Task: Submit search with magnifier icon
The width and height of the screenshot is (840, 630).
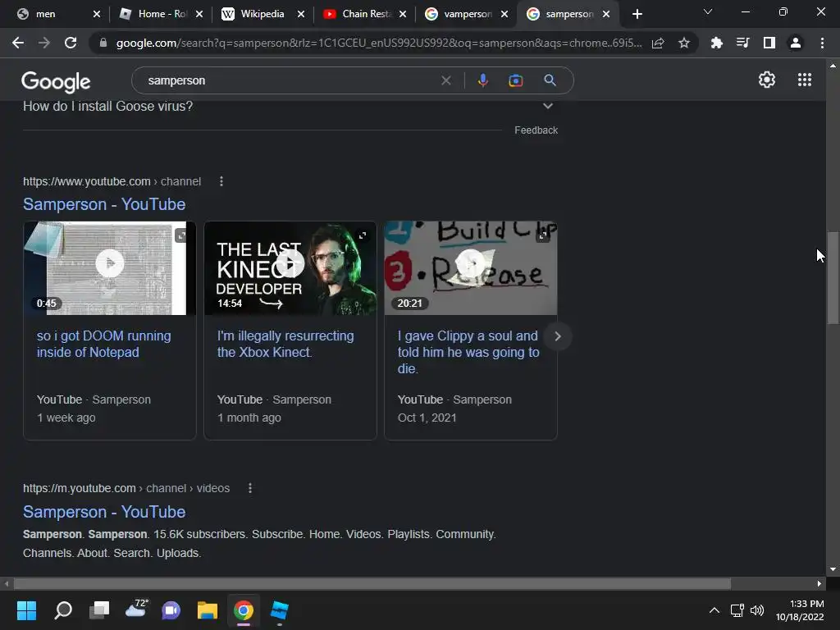Action: (x=550, y=80)
